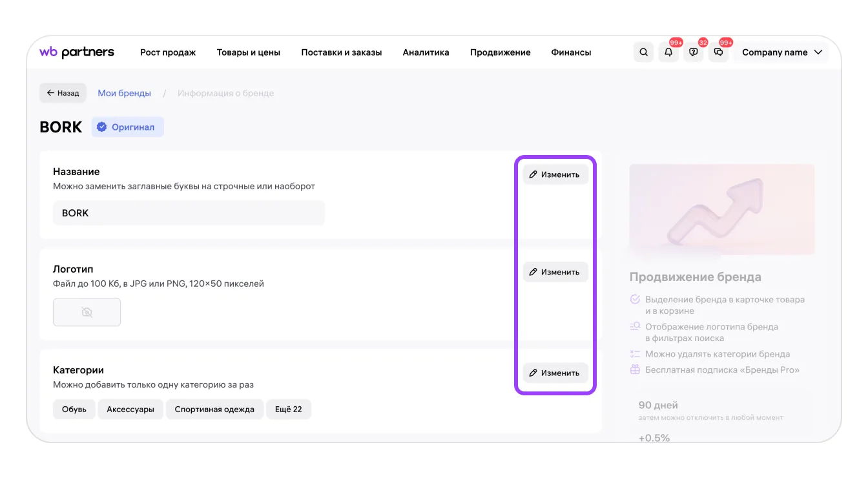
Task: Open the Продвижение menu
Action: tap(501, 52)
